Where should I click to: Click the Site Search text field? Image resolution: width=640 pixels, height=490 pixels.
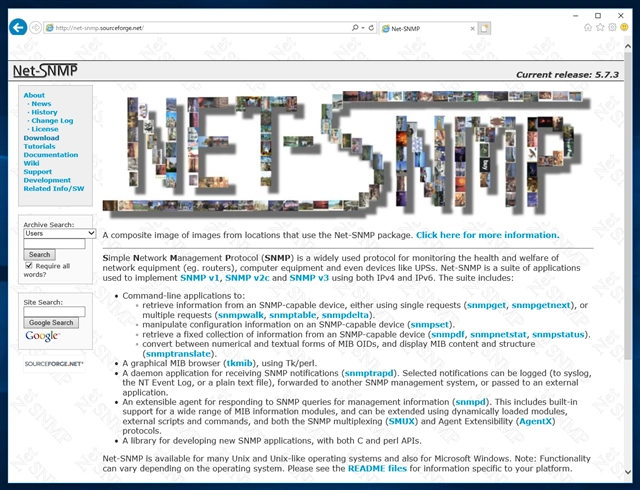tap(54, 312)
